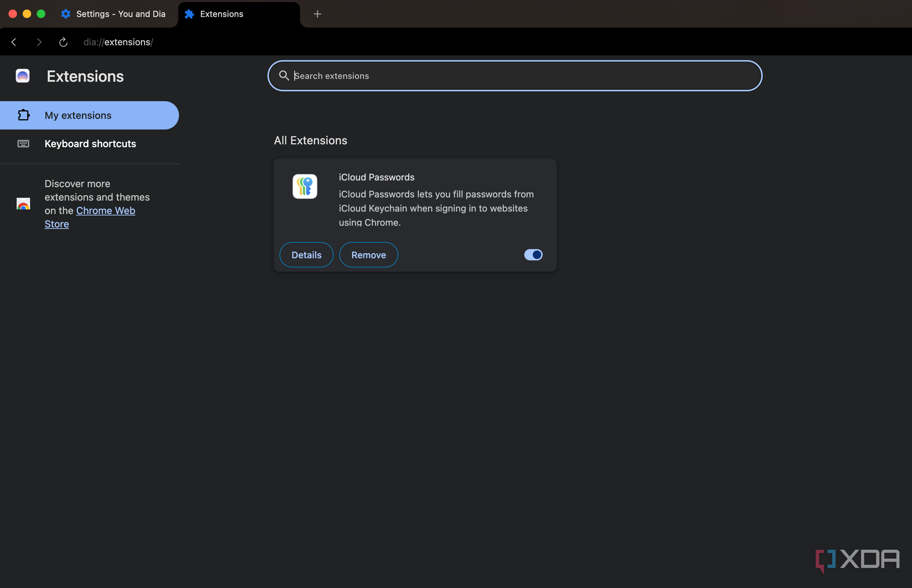The width and height of the screenshot is (912, 588).
Task: Click the puzzle-piece icon in My extensions
Action: [24, 115]
